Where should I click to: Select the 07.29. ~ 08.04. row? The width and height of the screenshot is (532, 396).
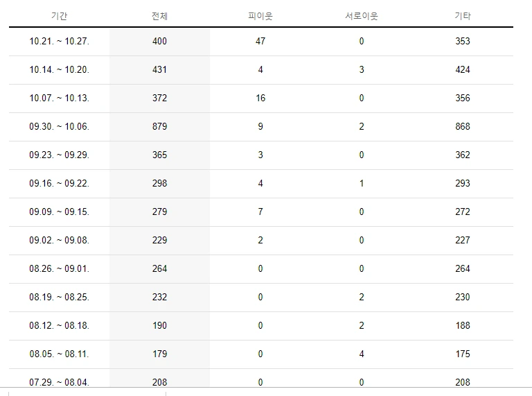tap(261, 379)
